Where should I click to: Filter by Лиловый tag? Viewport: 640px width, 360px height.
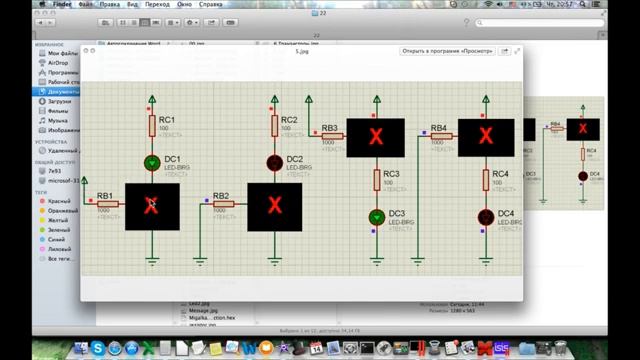click(x=55, y=249)
